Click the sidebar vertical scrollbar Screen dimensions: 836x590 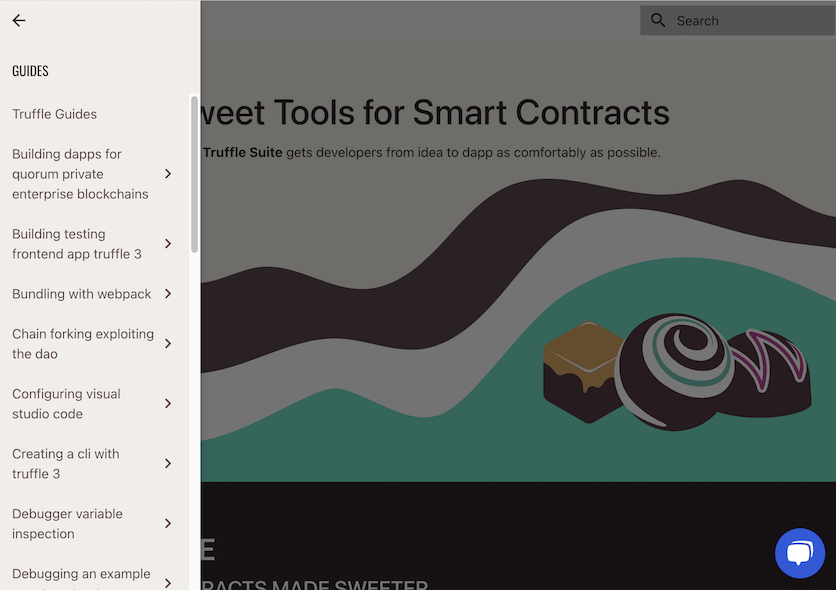point(195,174)
